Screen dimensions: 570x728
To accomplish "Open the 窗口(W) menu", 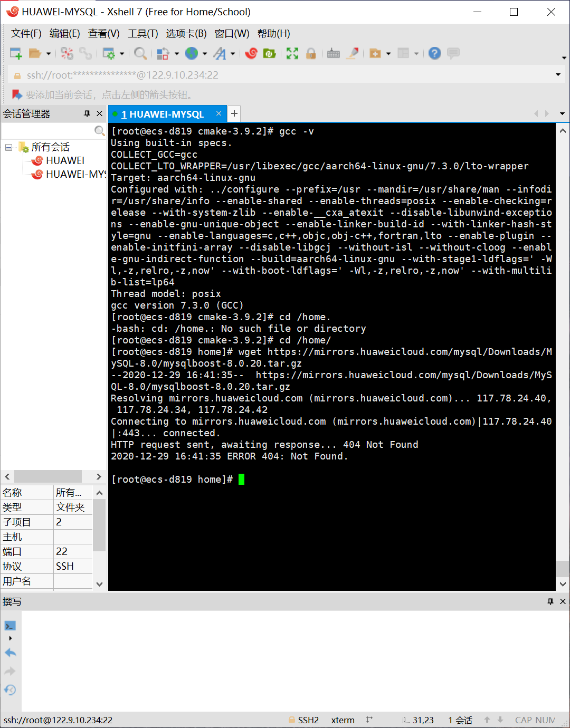I will (232, 34).
